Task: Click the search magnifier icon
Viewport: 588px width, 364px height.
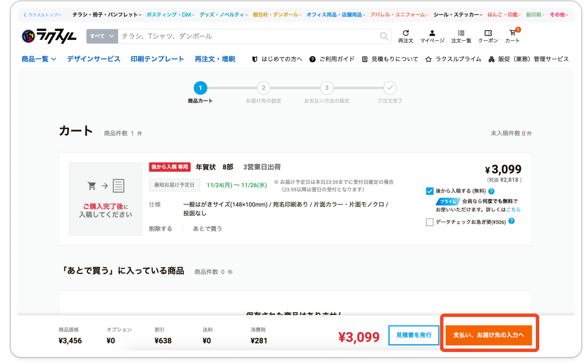Action: [384, 36]
